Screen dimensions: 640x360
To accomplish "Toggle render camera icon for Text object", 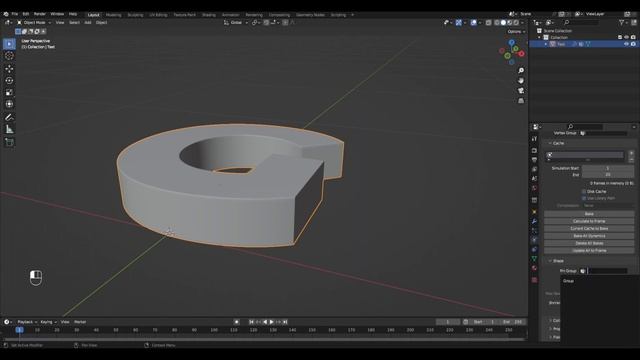I will click(x=633, y=44).
